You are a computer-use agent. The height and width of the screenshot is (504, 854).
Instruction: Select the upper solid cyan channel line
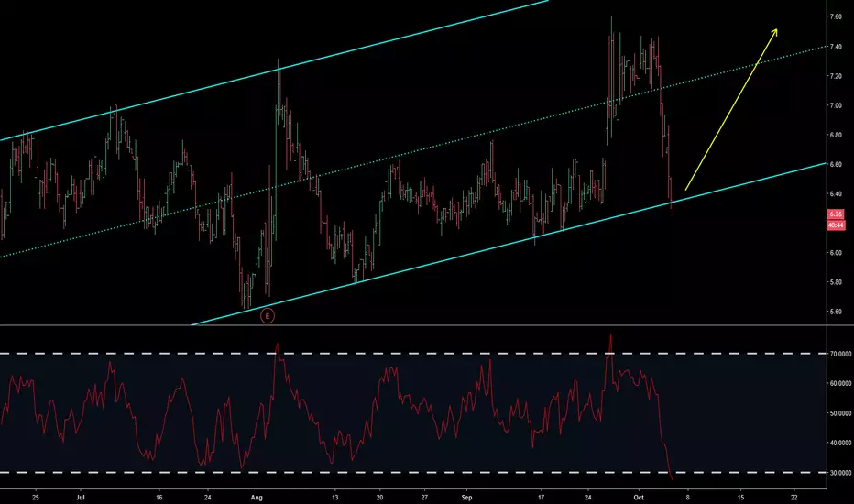point(272,72)
